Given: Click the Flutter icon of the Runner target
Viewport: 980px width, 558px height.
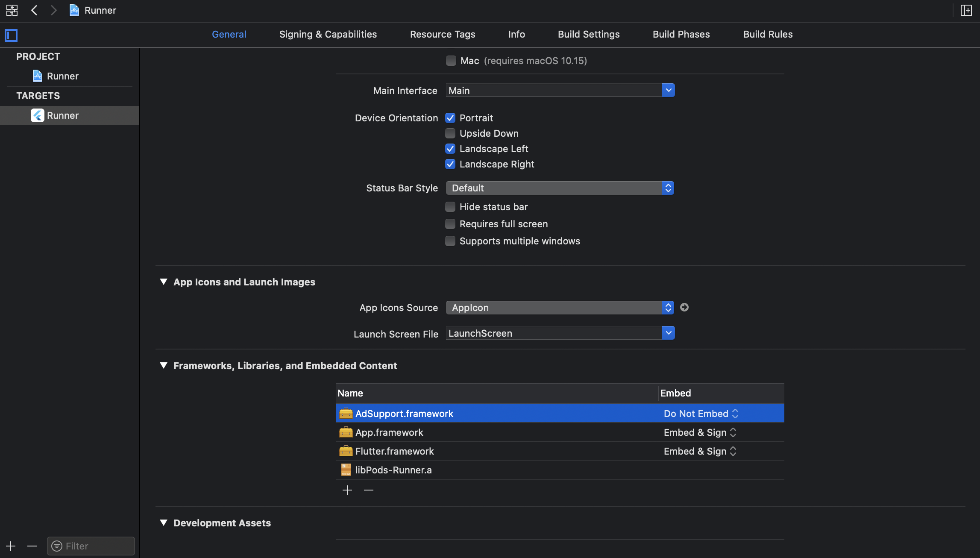Looking at the screenshot, I should tap(38, 115).
